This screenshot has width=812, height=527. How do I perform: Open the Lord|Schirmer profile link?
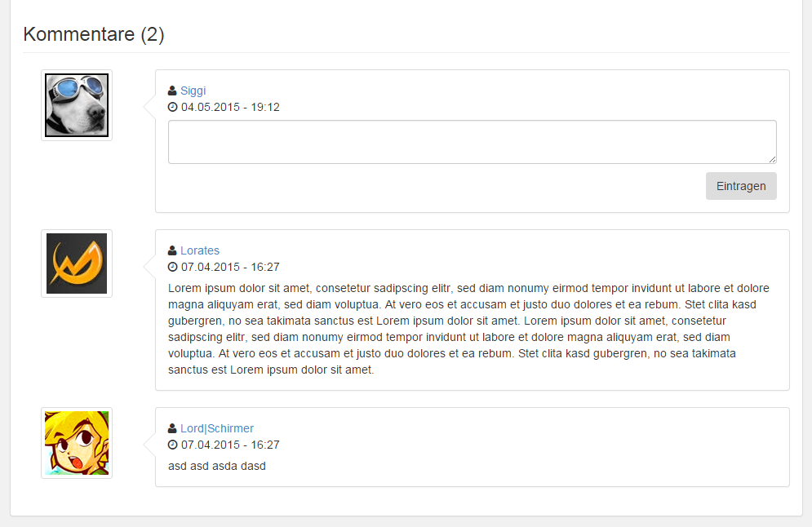coord(217,428)
